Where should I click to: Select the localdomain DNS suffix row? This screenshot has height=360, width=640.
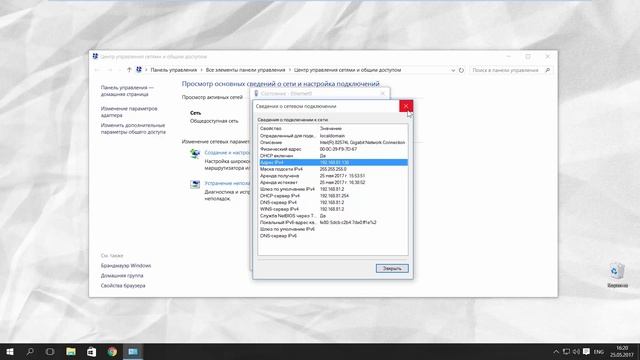click(333, 136)
